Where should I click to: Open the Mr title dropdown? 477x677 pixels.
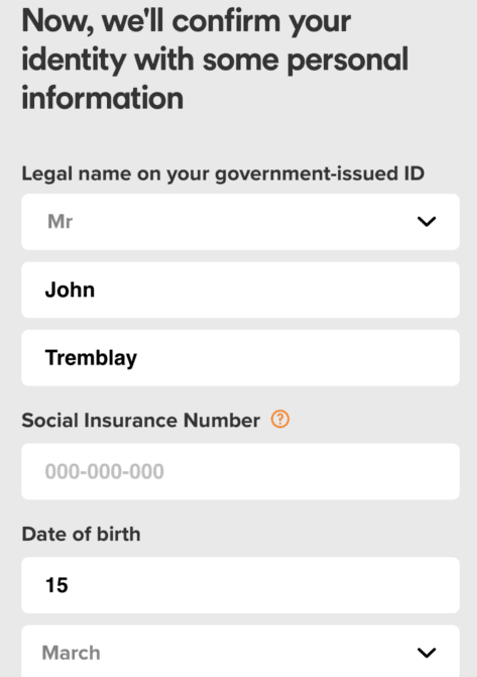240,221
